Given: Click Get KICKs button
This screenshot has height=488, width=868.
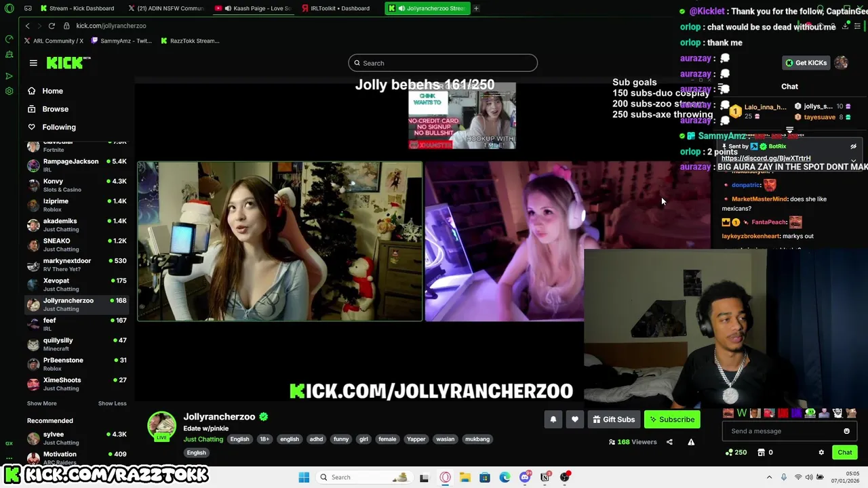Looking at the screenshot, I should tap(806, 63).
